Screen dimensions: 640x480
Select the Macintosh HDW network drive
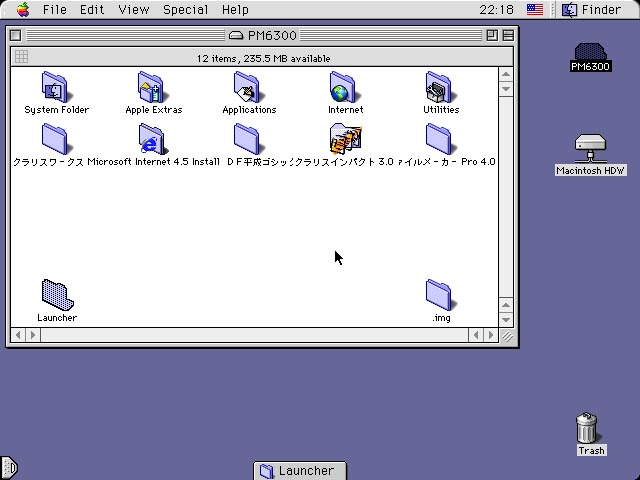tap(590, 149)
